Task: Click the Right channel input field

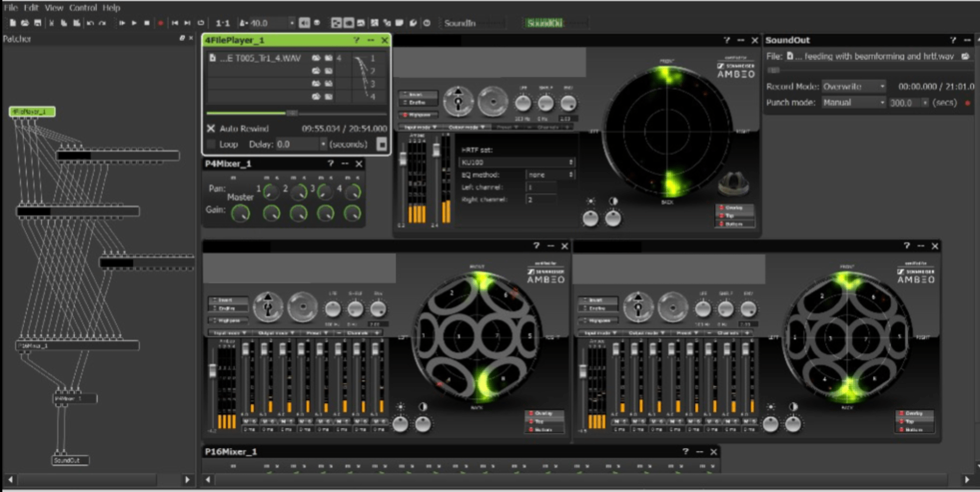Action: [541, 200]
